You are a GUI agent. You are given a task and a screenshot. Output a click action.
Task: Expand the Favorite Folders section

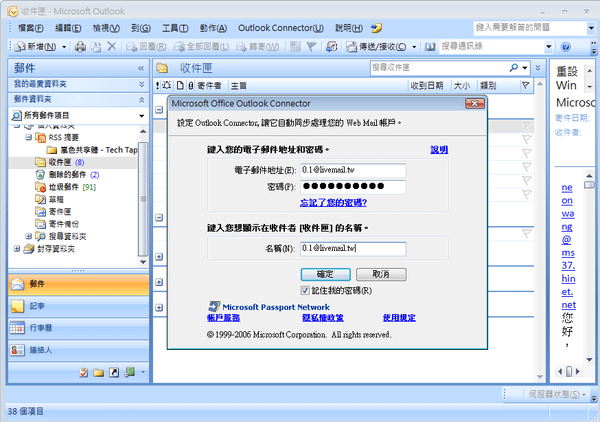click(142, 84)
